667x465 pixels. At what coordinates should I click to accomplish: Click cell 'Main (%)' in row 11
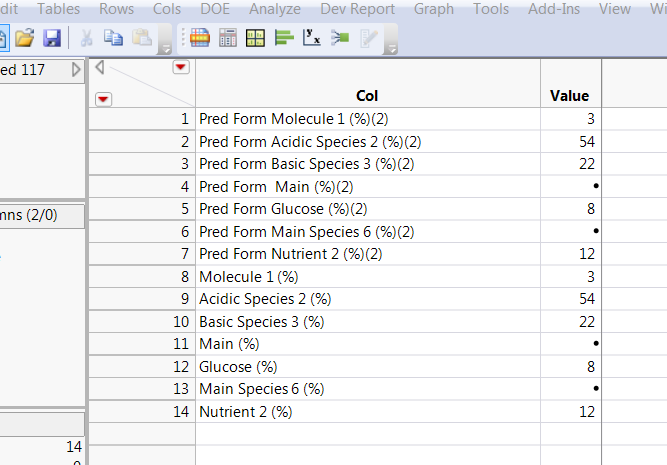click(x=368, y=344)
